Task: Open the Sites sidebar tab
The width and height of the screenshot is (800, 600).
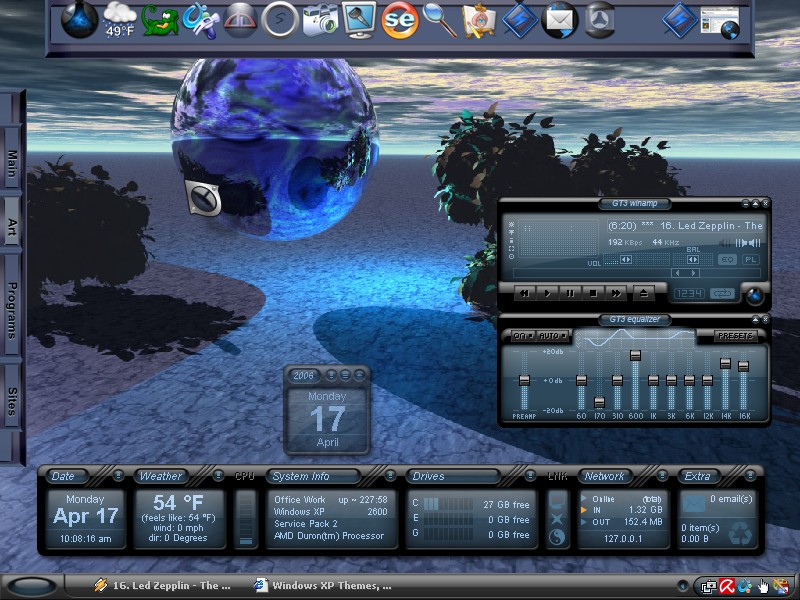Action: (x=12, y=401)
